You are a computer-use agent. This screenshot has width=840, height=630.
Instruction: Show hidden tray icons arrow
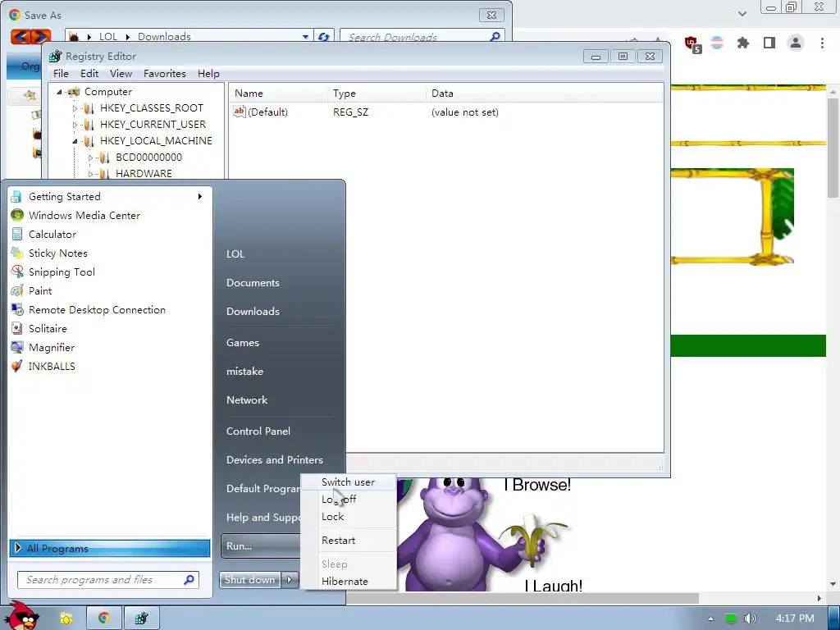click(x=710, y=619)
